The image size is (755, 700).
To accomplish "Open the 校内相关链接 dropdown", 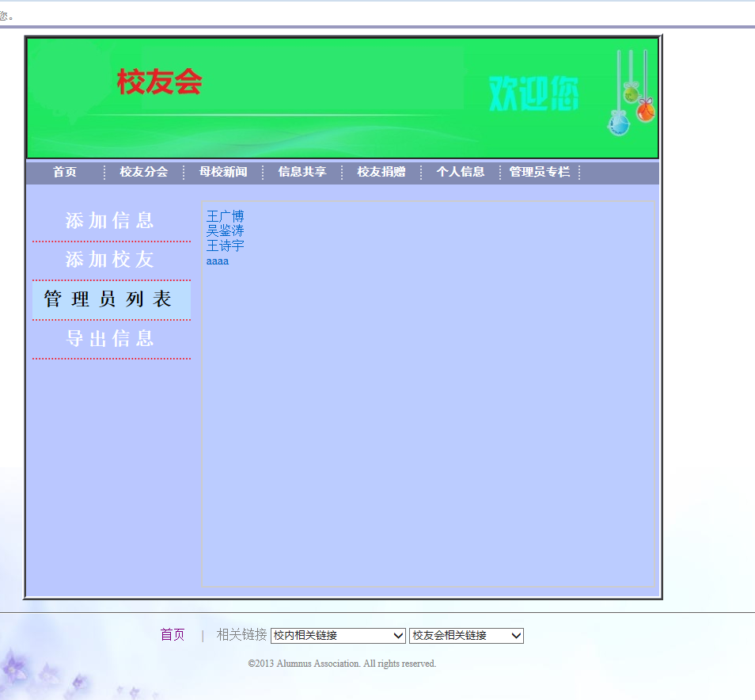I will coord(337,635).
